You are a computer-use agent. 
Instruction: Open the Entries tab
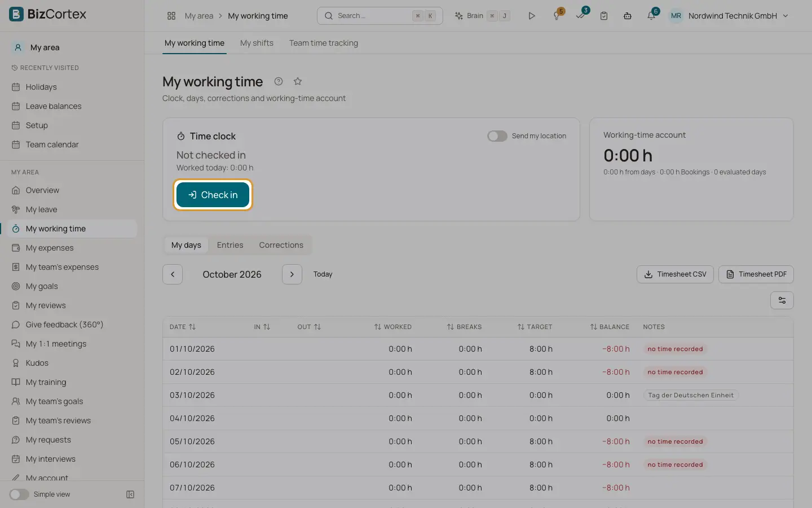tap(230, 245)
